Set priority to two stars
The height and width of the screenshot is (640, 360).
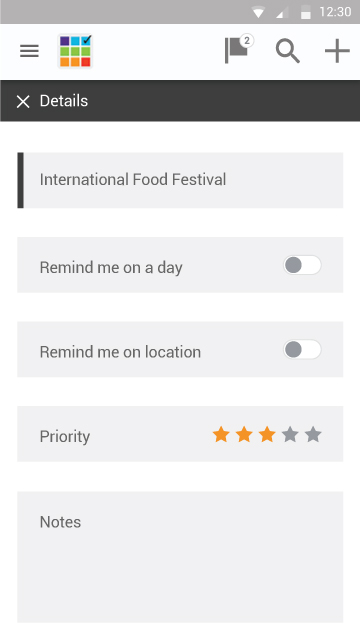[244, 435]
